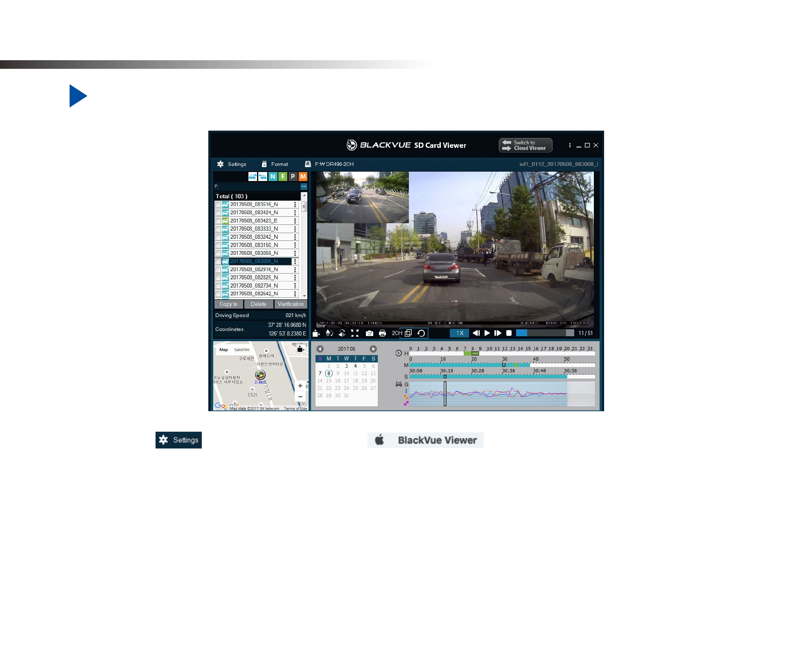Click the file list scroll-up arrow
The width and height of the screenshot is (812, 650).
304,196
